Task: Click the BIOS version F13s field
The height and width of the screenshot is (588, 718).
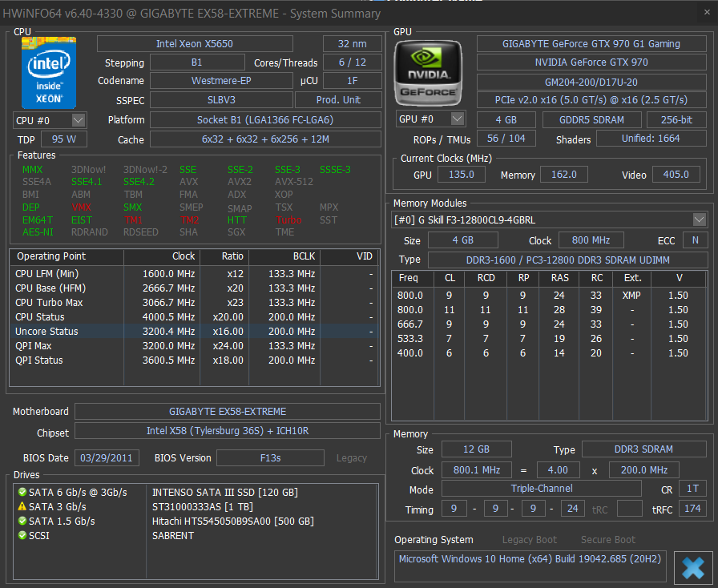Action: coord(270,458)
